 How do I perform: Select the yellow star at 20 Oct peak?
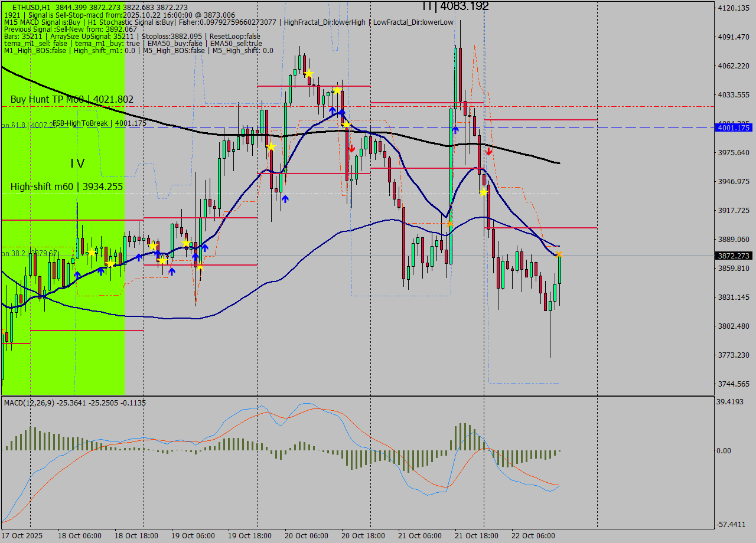(308, 73)
